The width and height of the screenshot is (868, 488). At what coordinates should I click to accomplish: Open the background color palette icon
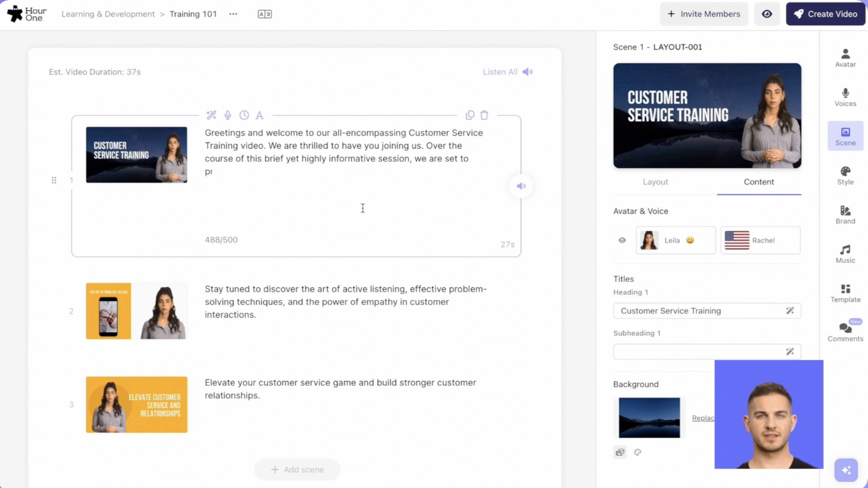coord(638,453)
